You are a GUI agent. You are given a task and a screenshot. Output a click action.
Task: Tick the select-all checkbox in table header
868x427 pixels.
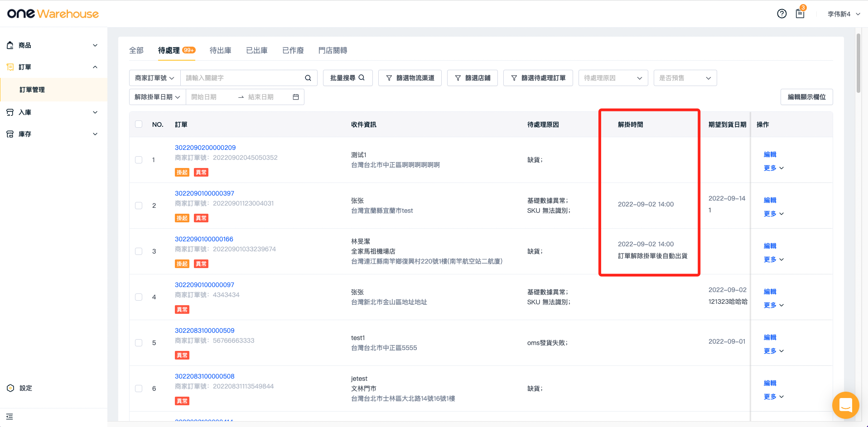tap(139, 124)
